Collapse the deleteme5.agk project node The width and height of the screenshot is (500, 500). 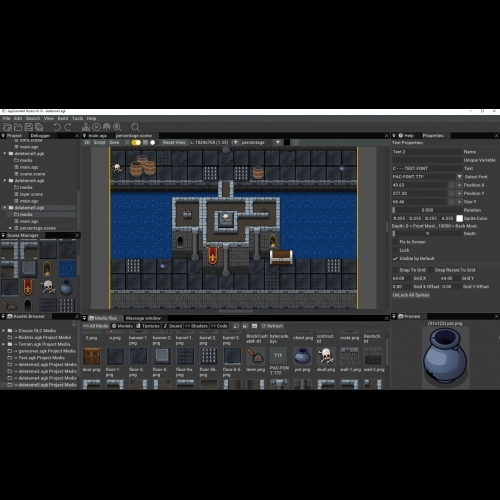(5, 208)
